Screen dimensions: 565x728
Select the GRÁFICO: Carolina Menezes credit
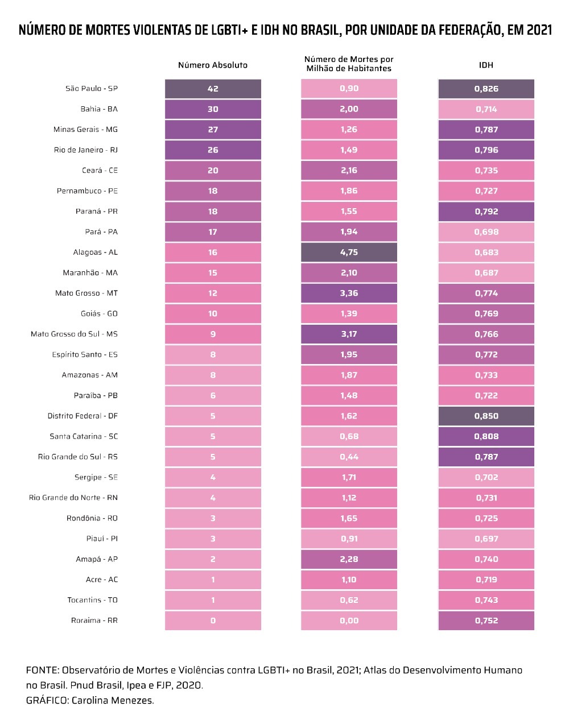click(x=90, y=700)
